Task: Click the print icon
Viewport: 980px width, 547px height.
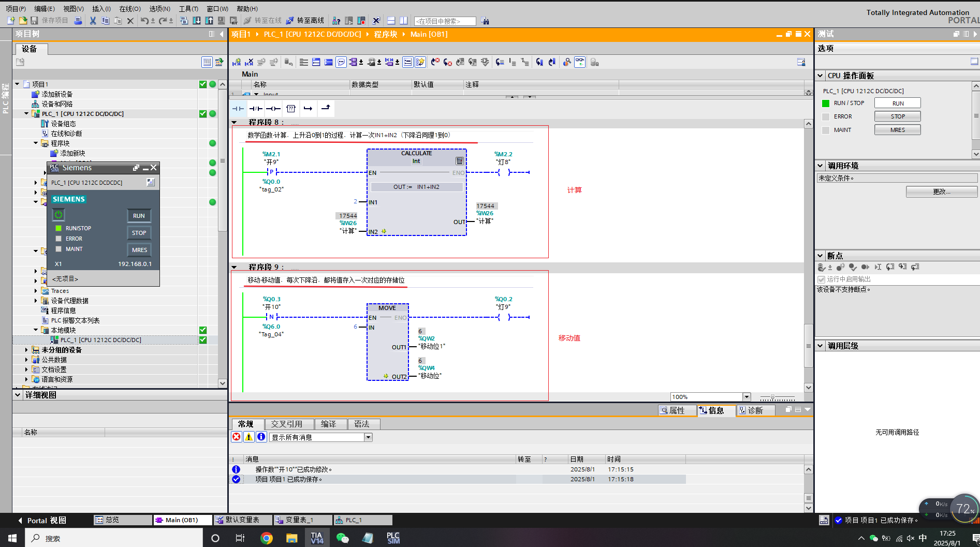Action: point(78,21)
